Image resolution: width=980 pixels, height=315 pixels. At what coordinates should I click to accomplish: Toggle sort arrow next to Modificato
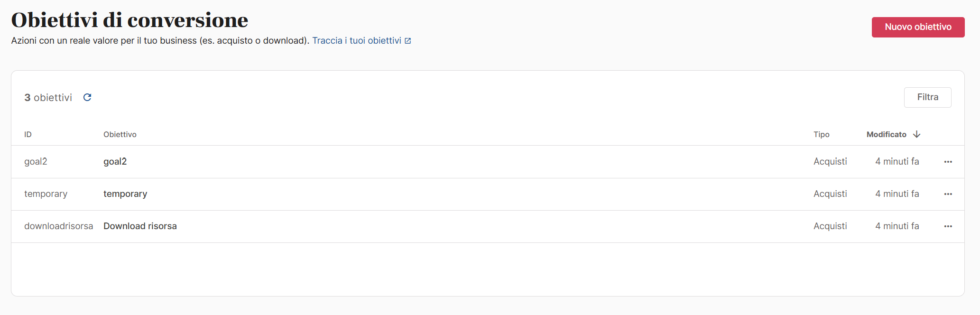916,134
